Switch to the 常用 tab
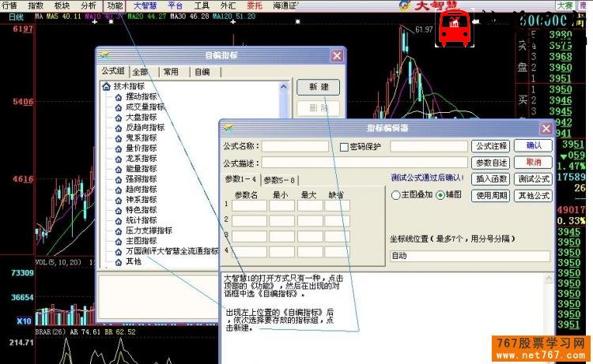This screenshot has width=593, height=364. pyautogui.click(x=170, y=72)
